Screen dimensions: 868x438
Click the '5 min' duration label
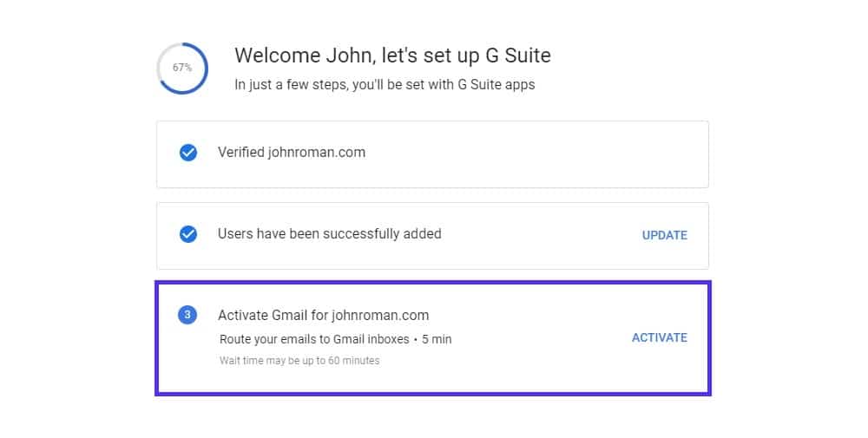click(437, 339)
